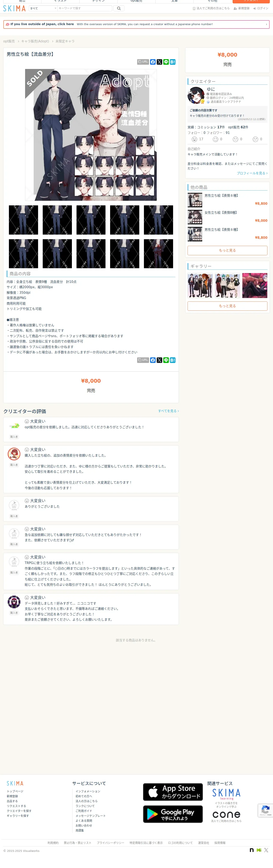Viewport: 273px width, 868px height.
Task: Share on X via the icon above the main image
Action: 159,62
